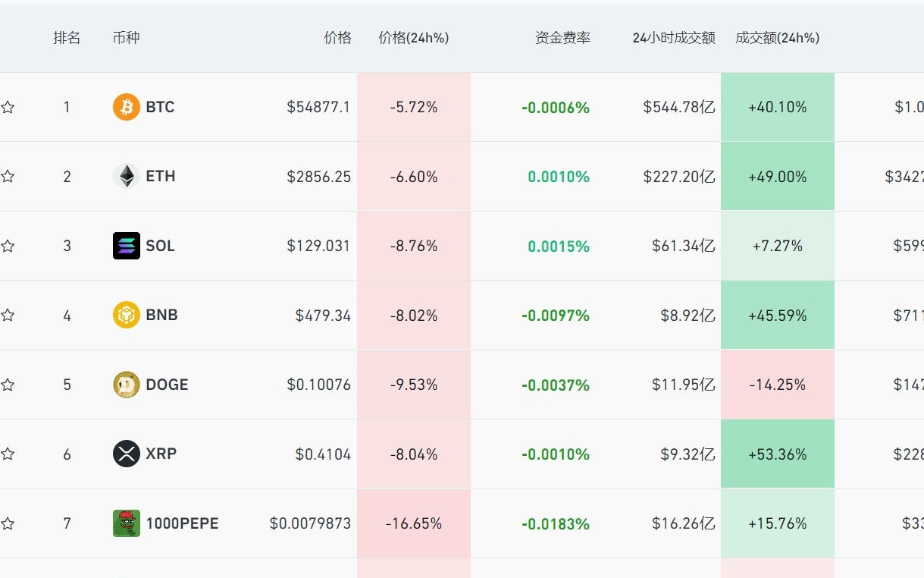
Task: Open the ETH coin link
Action: point(161,177)
